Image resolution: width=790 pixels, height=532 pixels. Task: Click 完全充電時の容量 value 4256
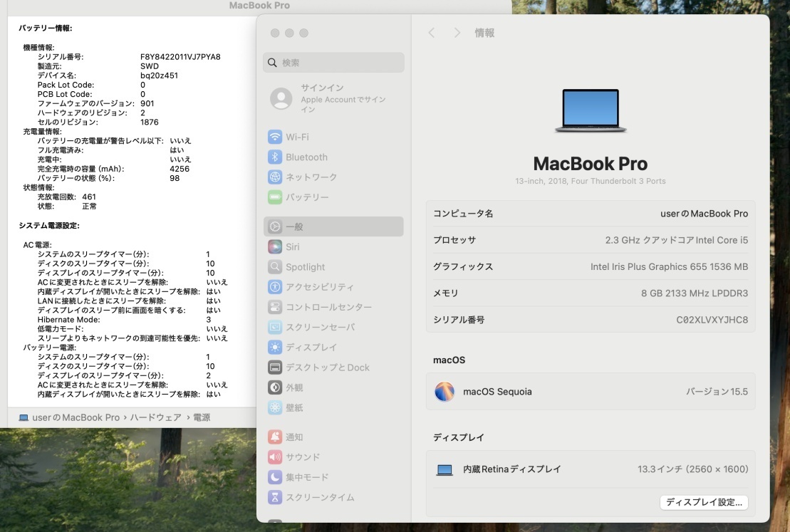coord(180,169)
